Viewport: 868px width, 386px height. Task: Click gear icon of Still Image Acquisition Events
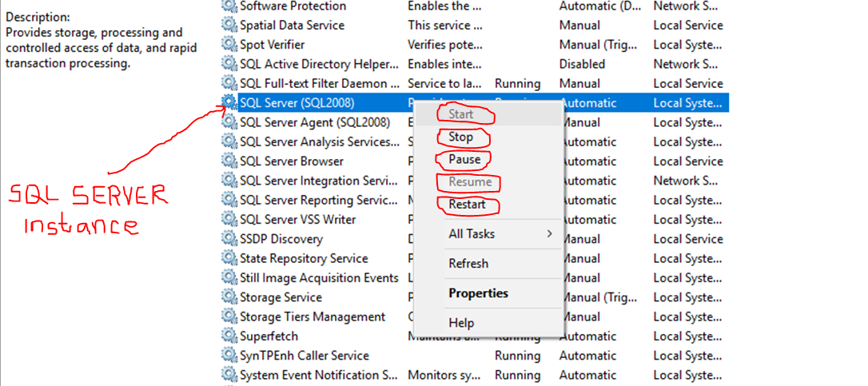[x=229, y=278]
